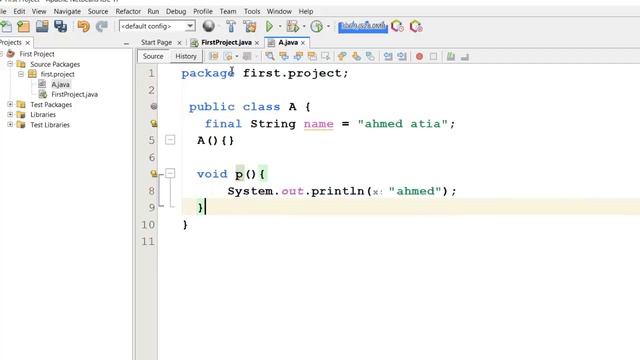The image size is (640, 360).
Task: Click the green Run Project button
Action: pyautogui.click(x=269, y=27)
